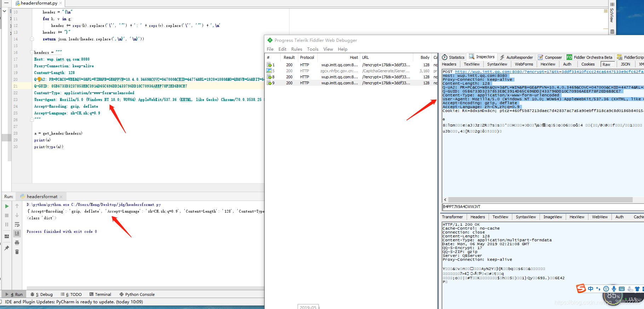
Task: Switch to the AutoResponder tab
Action: (x=516, y=57)
